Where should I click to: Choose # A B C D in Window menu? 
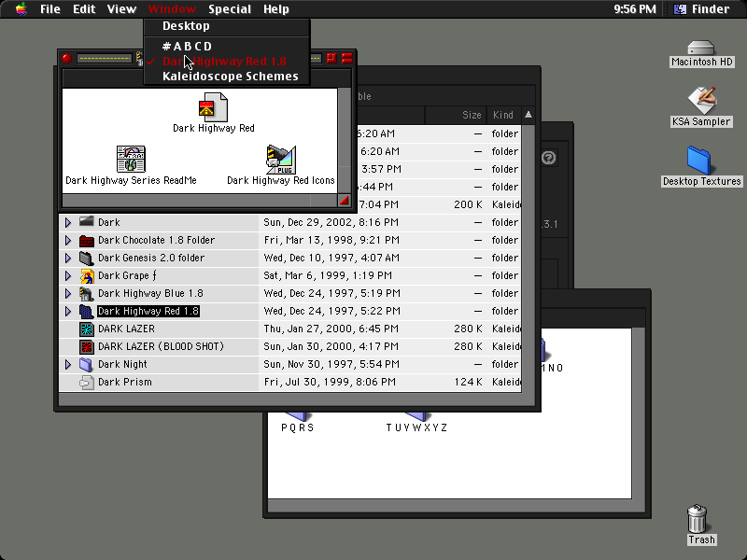tap(227, 46)
